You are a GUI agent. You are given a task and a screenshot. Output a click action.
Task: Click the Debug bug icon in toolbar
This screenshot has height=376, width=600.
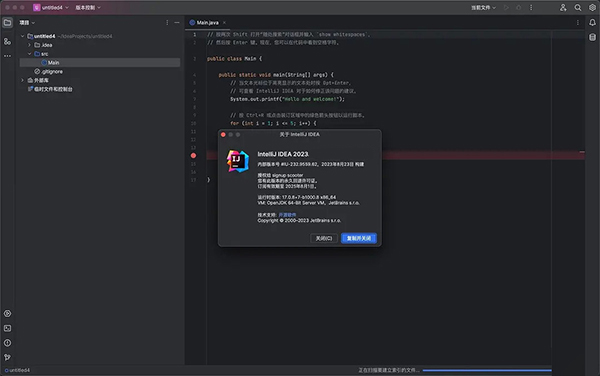tap(518, 7)
